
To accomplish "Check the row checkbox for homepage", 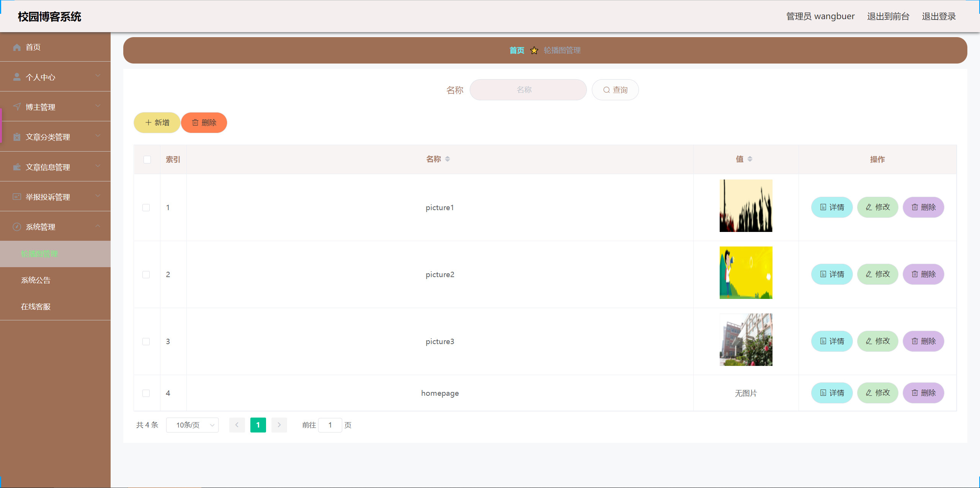I will 146,393.
